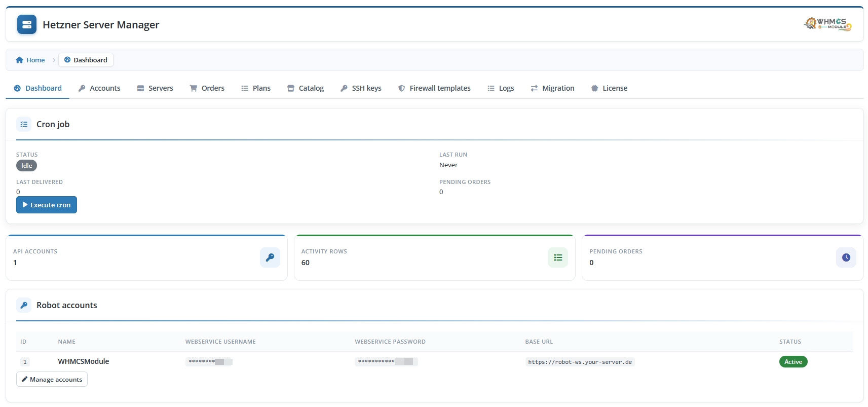
Task: Click the Pending orders clock icon
Action: (x=846, y=257)
